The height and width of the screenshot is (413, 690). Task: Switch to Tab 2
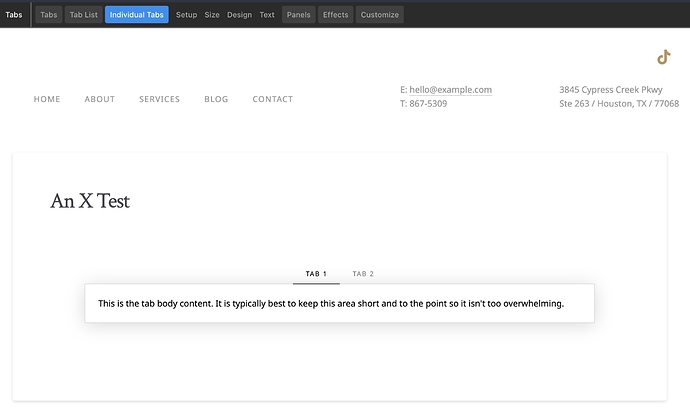click(363, 274)
